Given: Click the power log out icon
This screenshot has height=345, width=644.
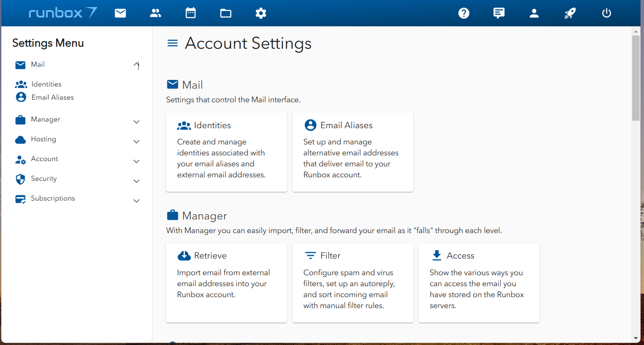Looking at the screenshot, I should point(607,13).
